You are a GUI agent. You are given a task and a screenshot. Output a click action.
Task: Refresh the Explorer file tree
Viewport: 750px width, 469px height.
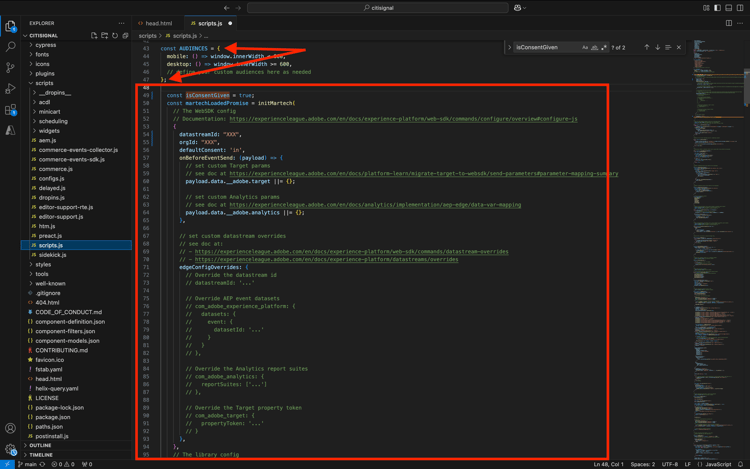(114, 35)
